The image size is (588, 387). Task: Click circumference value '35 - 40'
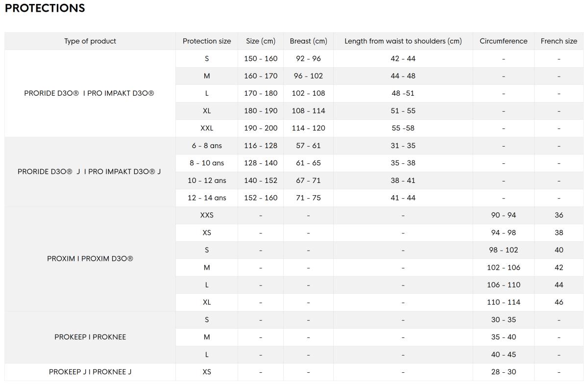pyautogui.click(x=503, y=337)
